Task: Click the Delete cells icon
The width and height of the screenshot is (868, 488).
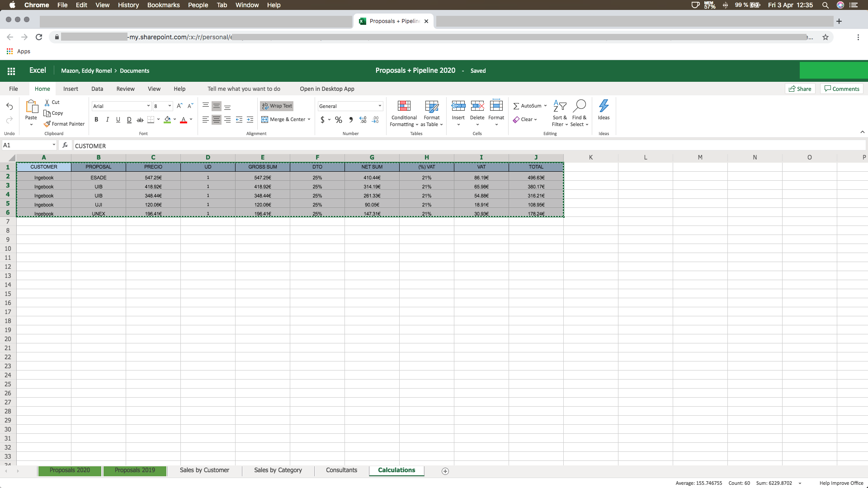Action: (x=477, y=106)
